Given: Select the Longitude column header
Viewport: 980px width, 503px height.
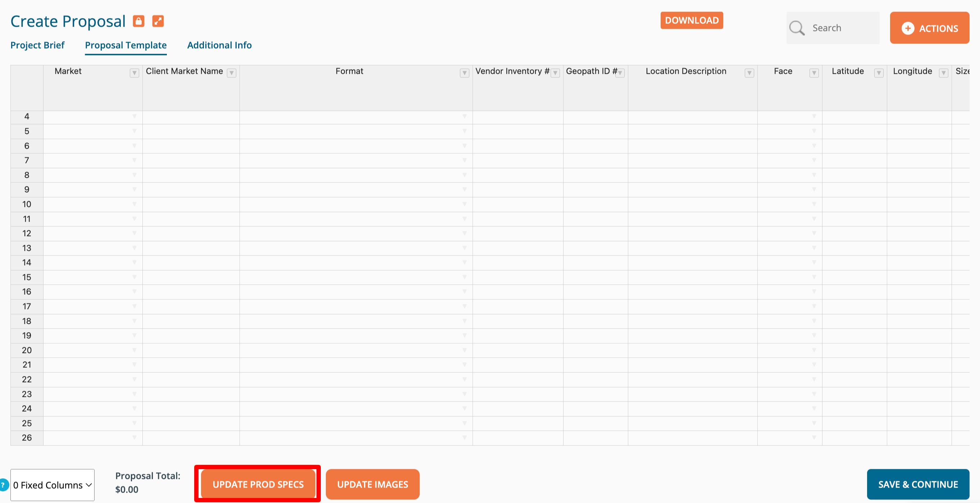Looking at the screenshot, I should 919,88.
